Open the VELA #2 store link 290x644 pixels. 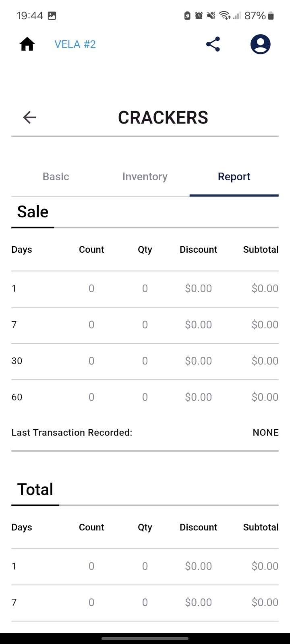pos(75,44)
